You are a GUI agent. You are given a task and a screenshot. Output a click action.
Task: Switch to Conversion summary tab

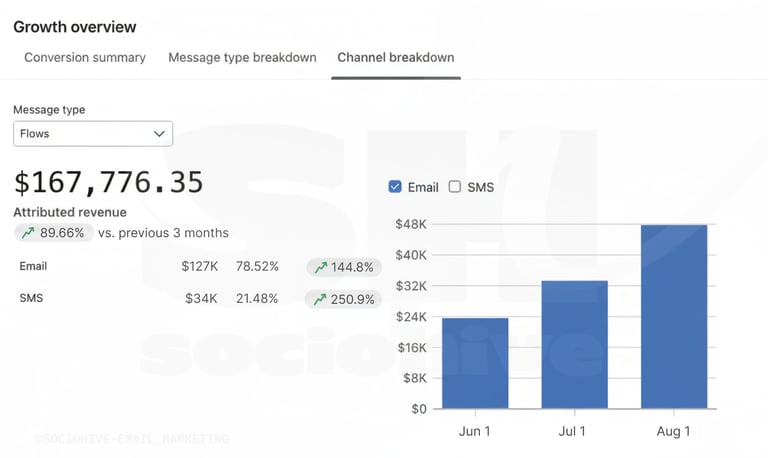click(x=85, y=57)
